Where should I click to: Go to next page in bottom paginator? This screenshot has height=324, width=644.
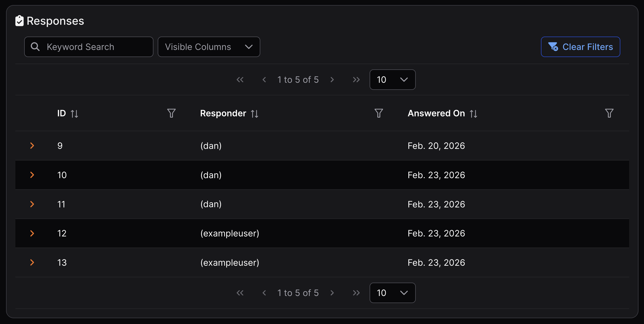332,293
